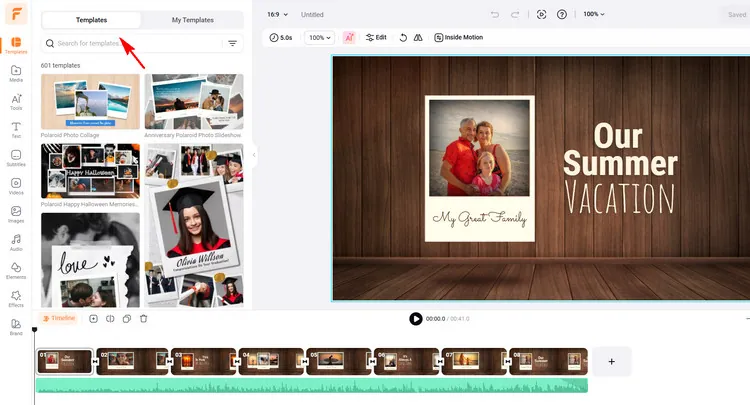Open the 100% opacity dropdown in toolbar
The width and height of the screenshot is (750, 405).
(320, 37)
